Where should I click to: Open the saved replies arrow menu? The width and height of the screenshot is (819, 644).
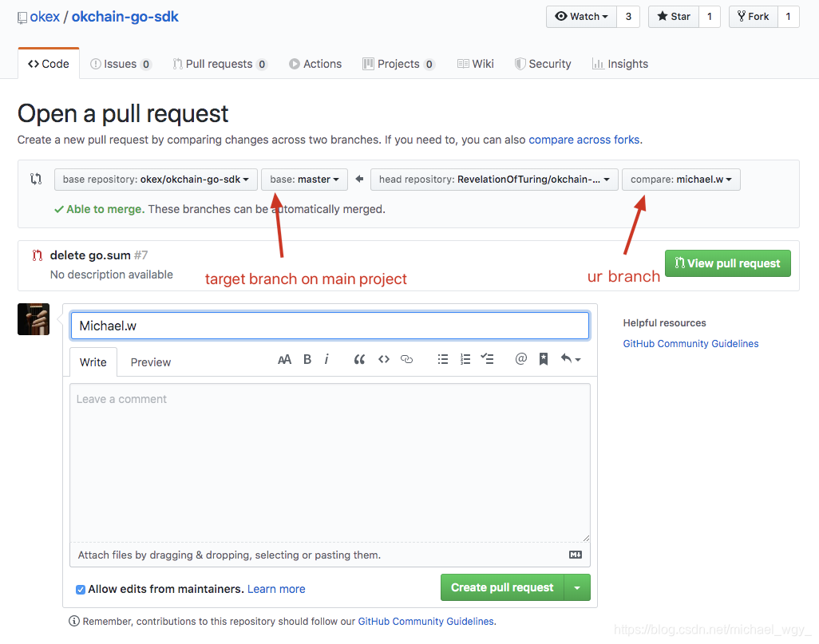571,359
